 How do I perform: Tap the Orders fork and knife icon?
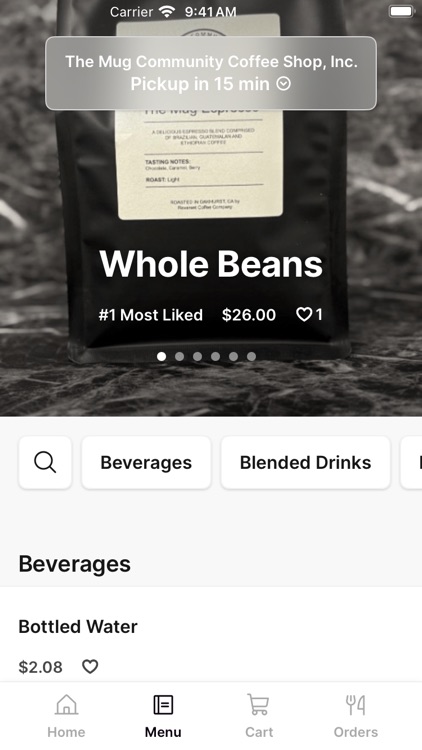tap(355, 705)
